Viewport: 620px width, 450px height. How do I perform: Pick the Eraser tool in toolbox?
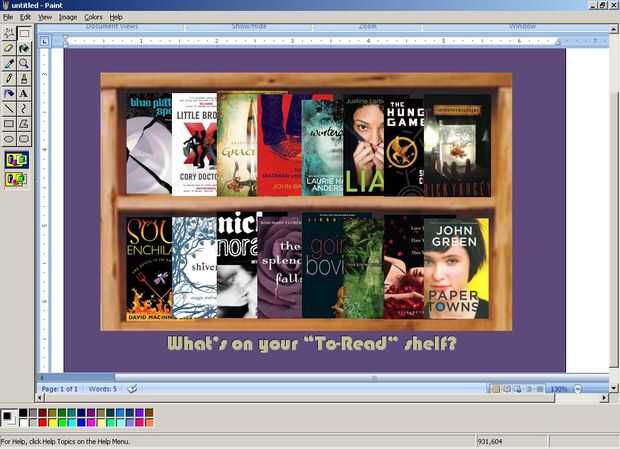[9, 48]
